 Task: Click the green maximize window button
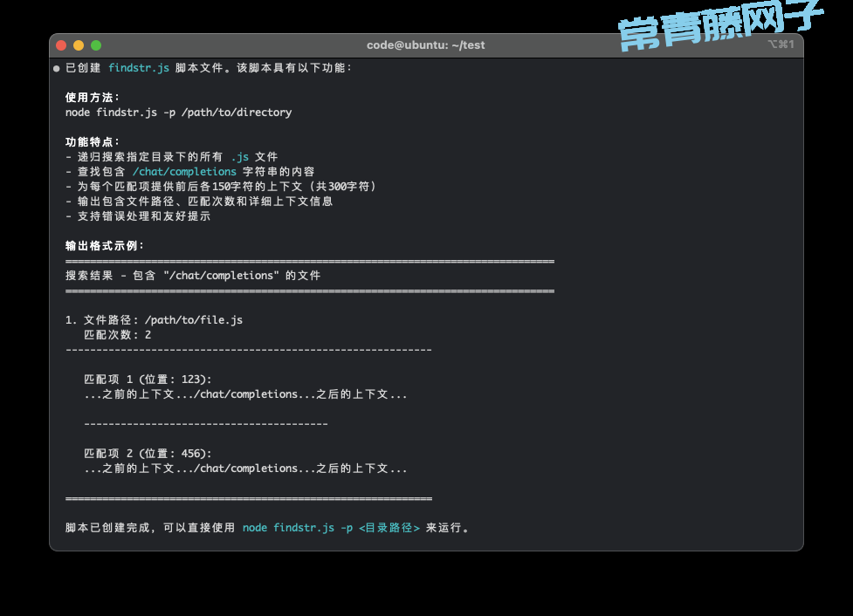(x=96, y=45)
